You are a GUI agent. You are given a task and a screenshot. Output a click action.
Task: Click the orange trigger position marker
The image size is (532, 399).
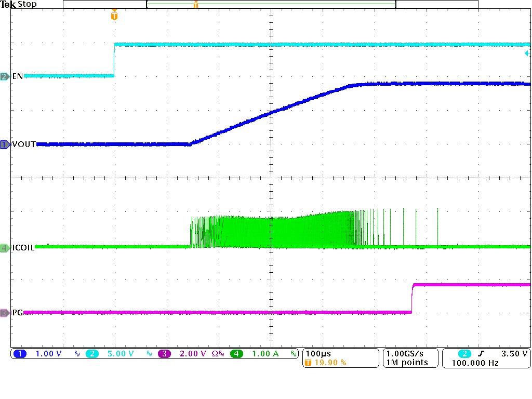[114, 16]
